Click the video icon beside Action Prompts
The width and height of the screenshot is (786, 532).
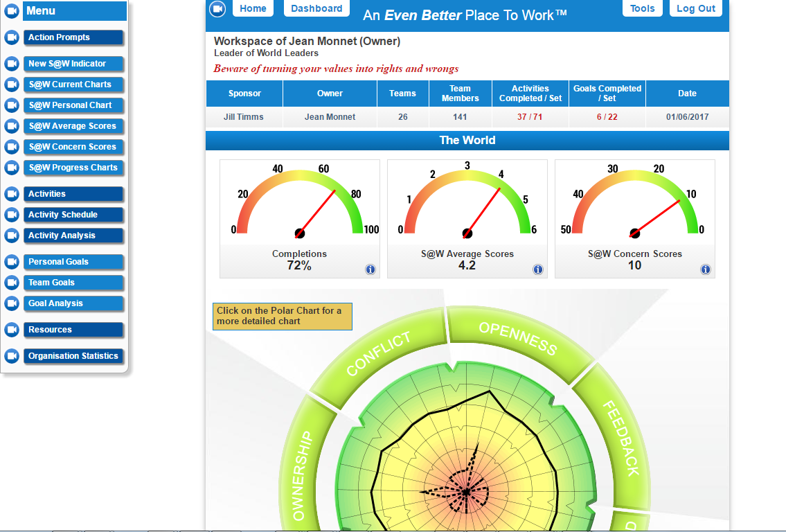[12, 37]
